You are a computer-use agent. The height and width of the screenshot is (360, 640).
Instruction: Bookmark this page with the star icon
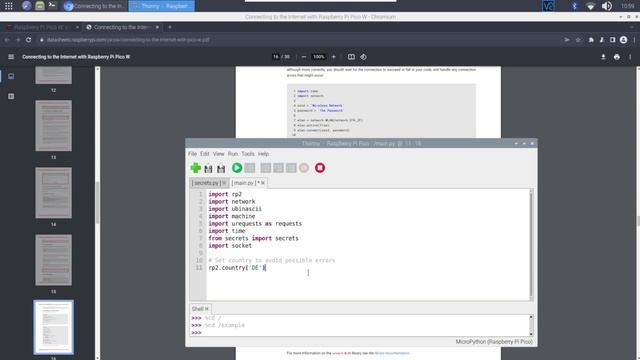point(578,40)
